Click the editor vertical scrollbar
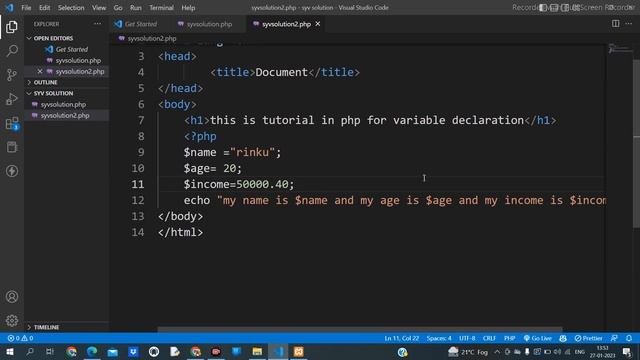The width and height of the screenshot is (640, 360). coord(636,143)
